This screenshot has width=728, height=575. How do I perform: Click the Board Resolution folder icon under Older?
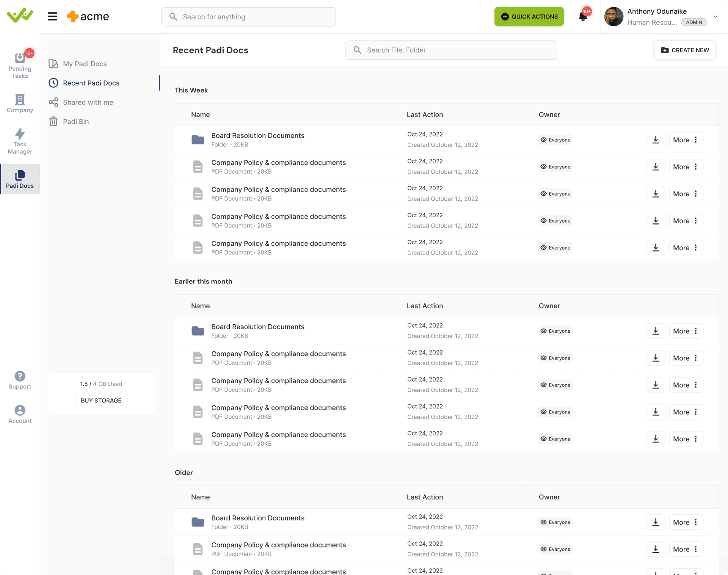click(x=198, y=522)
